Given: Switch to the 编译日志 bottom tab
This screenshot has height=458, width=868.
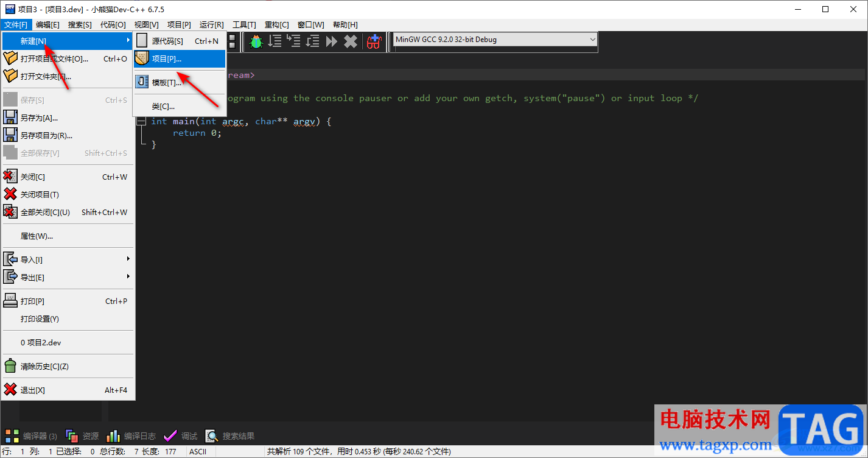Looking at the screenshot, I should pyautogui.click(x=131, y=436).
